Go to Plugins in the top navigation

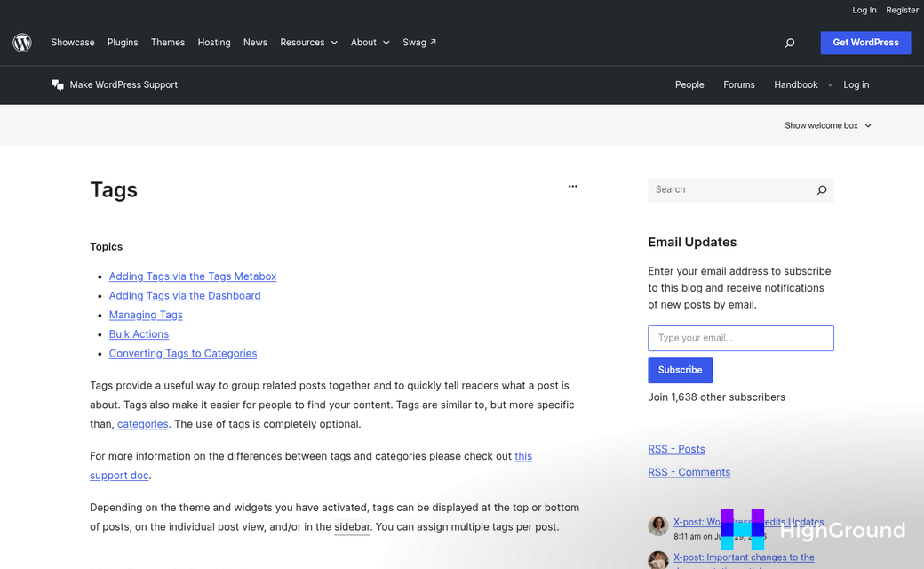tap(123, 43)
